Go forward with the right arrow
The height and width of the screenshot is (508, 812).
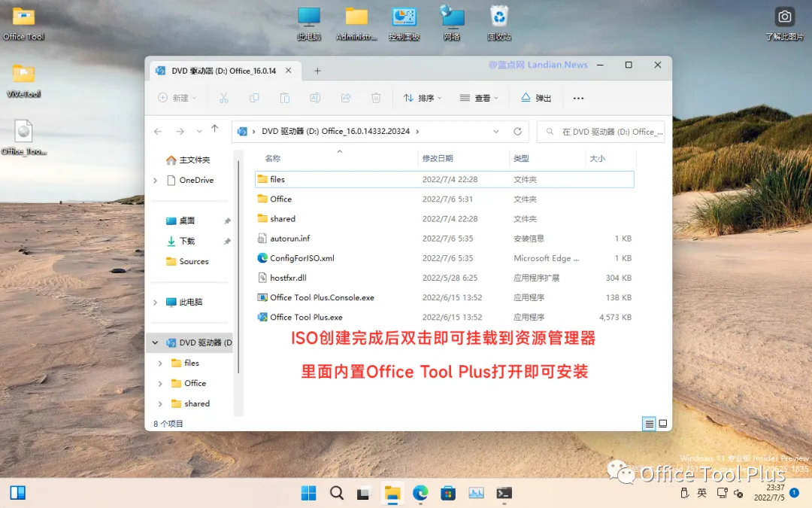point(180,132)
